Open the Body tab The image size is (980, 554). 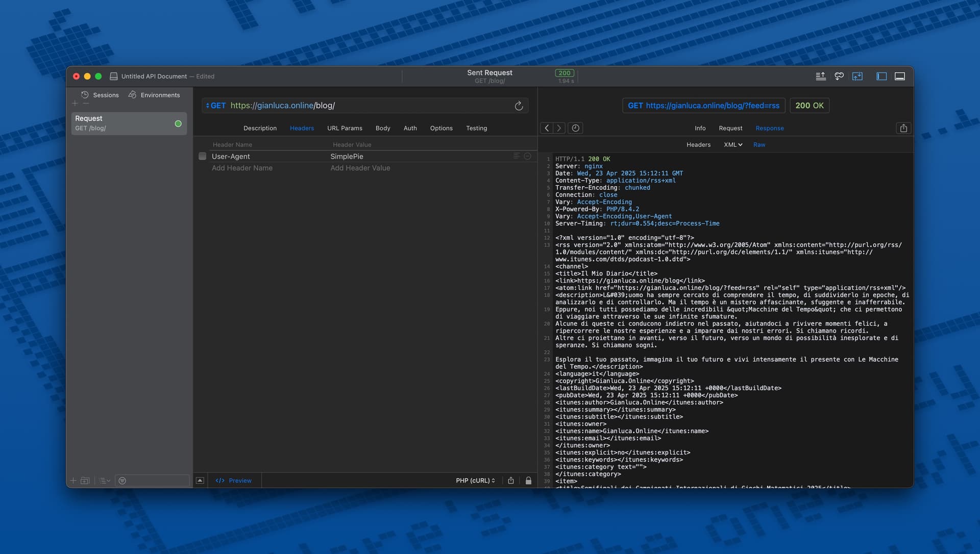(383, 128)
